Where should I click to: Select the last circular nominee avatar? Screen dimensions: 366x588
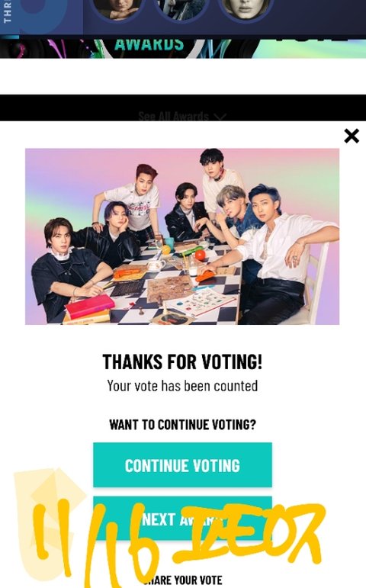246,9
